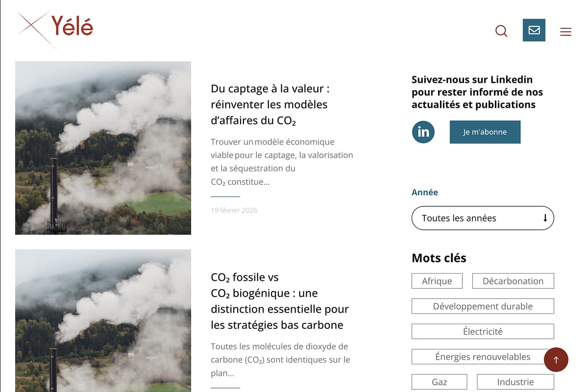The width and height of the screenshot is (588, 392).
Task: Filter by Développement durable tag
Action: [x=482, y=306]
